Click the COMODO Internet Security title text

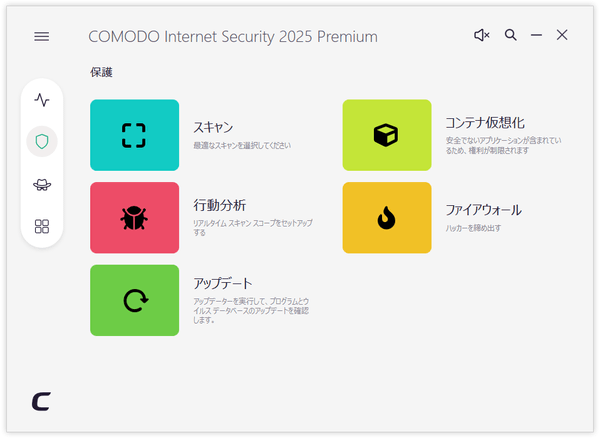point(233,37)
